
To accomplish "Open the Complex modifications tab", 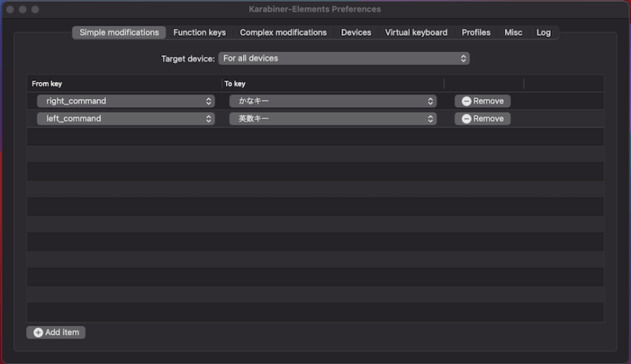I will click(283, 32).
